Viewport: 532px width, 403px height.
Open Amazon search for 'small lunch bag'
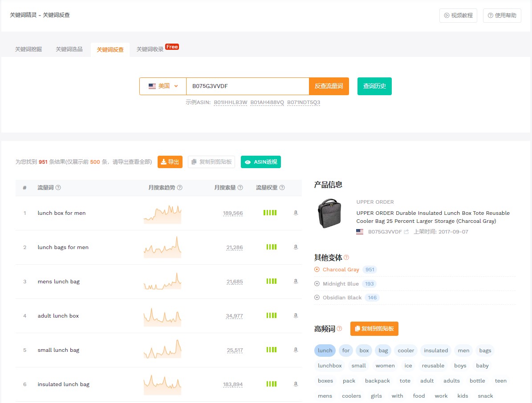click(296, 350)
